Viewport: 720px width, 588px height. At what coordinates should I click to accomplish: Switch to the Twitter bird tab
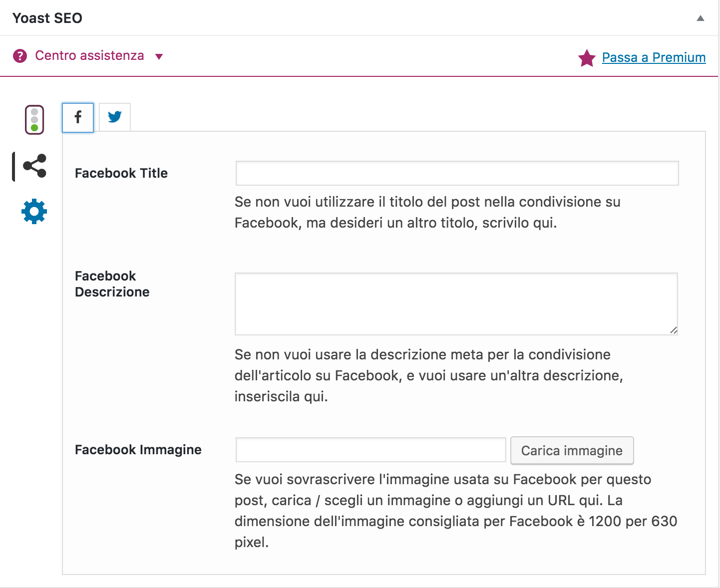pyautogui.click(x=115, y=118)
